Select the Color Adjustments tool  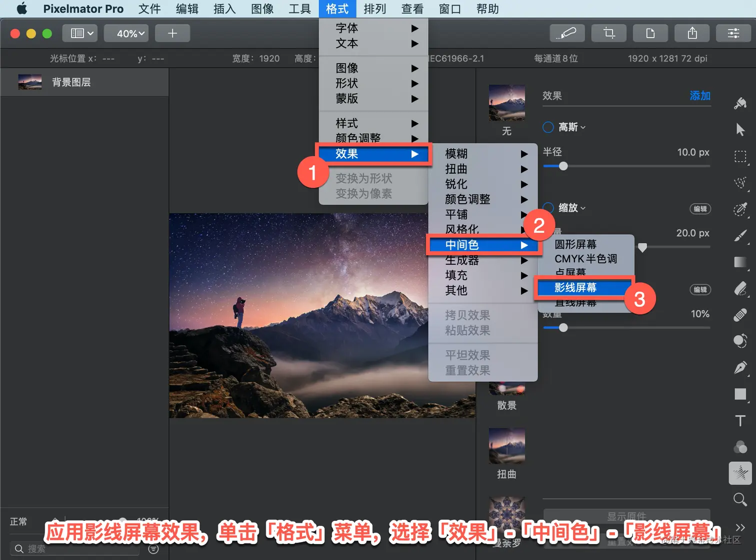[x=740, y=446]
